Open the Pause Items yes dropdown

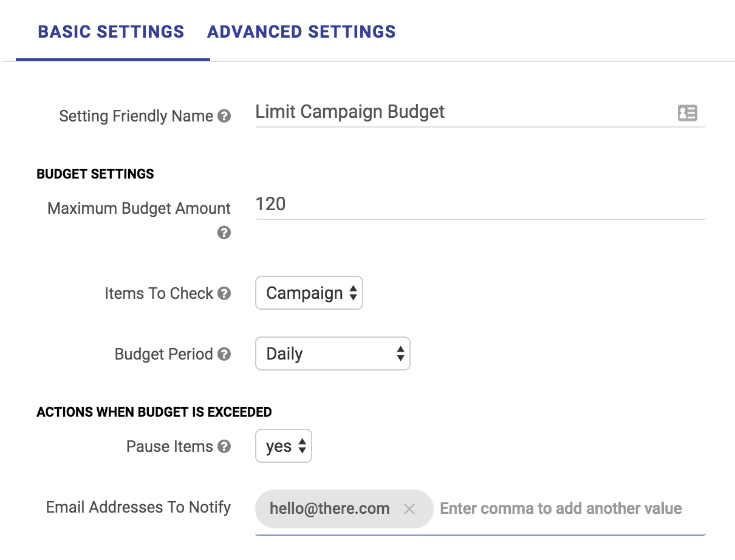[283, 446]
